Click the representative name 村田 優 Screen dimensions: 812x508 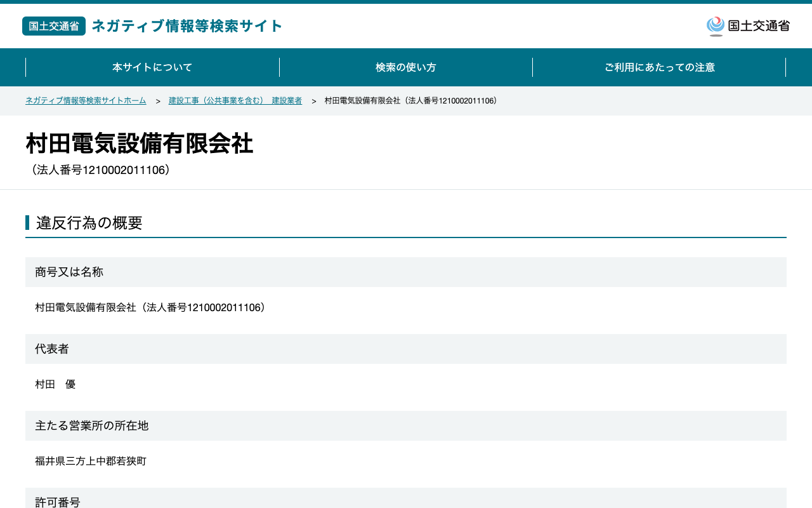[55, 384]
